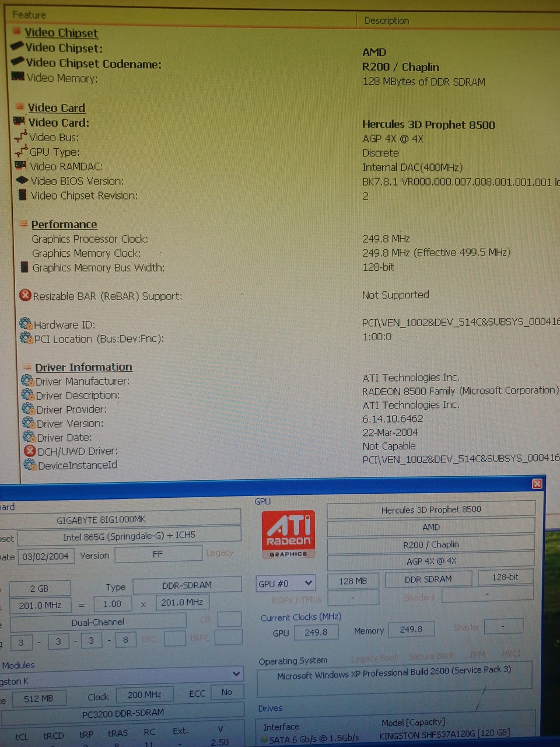
Task: Click the module clock 200 MHz field
Action: [x=145, y=694]
